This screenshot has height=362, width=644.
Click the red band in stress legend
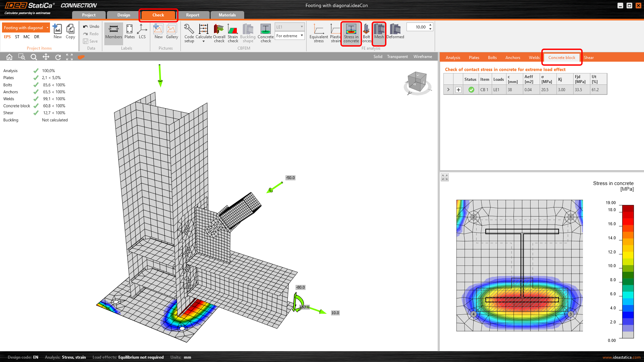[x=628, y=221]
